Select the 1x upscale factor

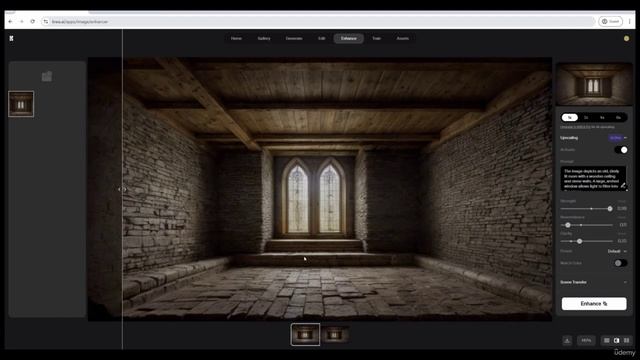pos(570,118)
